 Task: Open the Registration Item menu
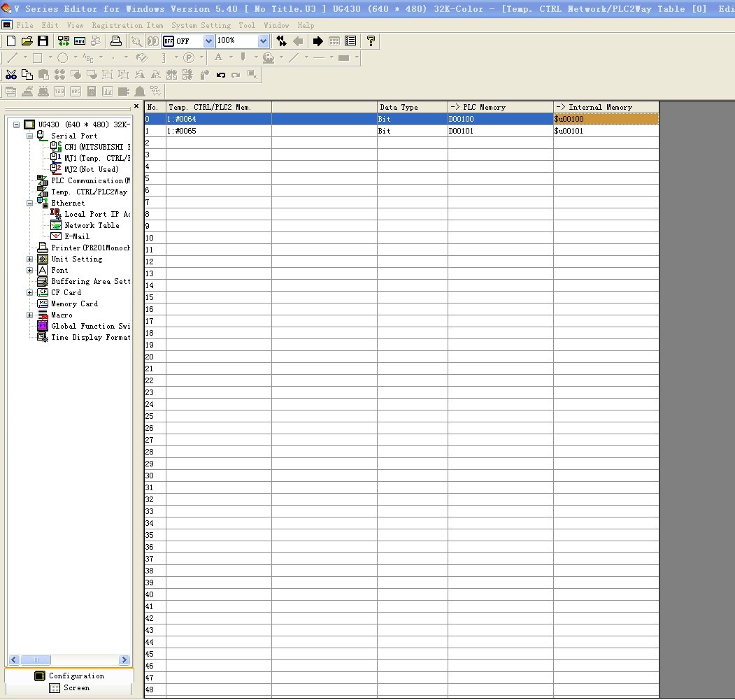[x=127, y=25]
